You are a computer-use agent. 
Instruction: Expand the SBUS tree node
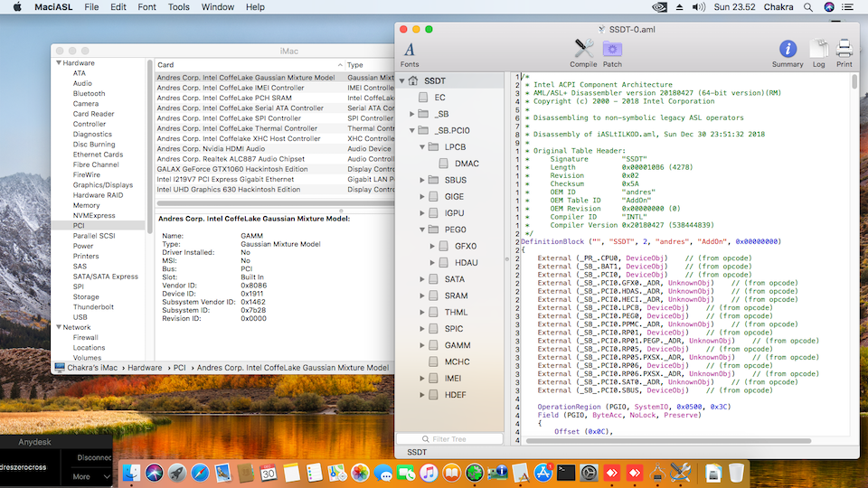(x=424, y=180)
